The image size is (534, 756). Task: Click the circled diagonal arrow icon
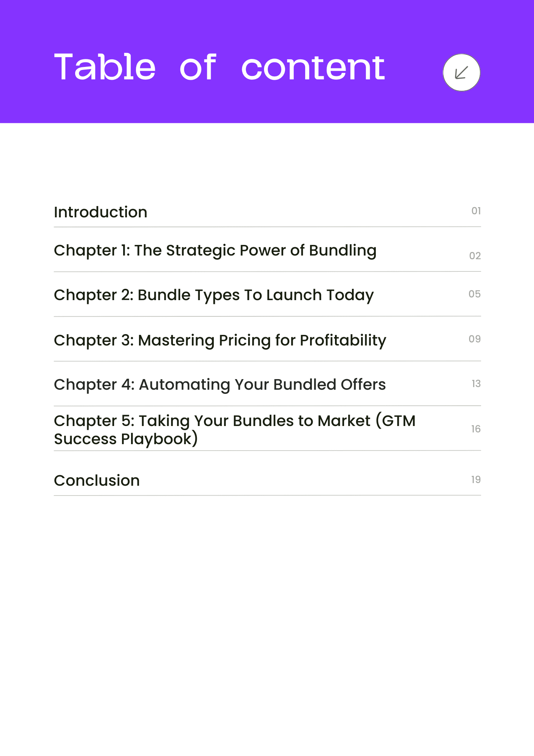click(461, 73)
